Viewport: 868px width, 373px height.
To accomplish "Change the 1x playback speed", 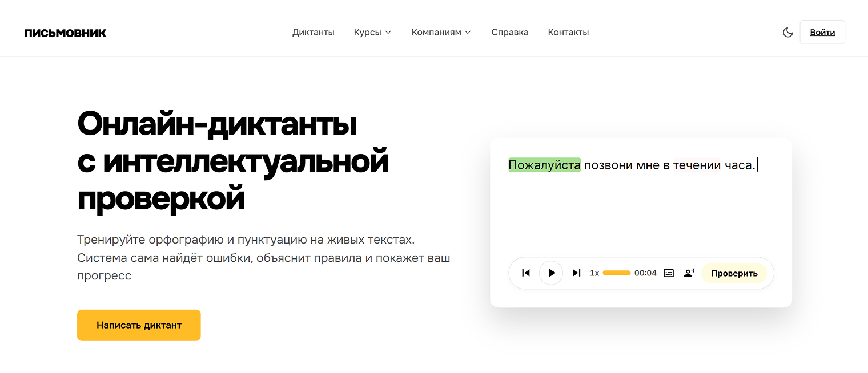I will coord(594,273).
